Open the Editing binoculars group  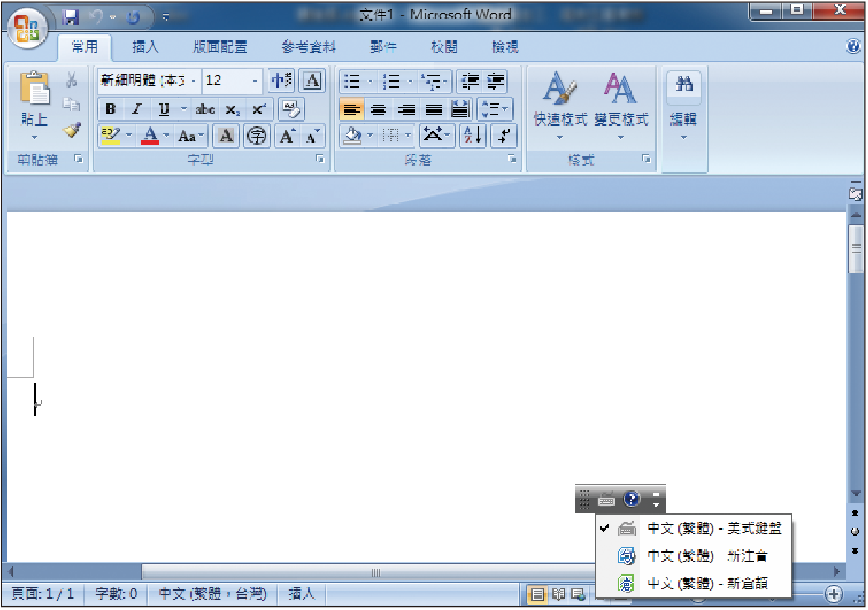click(x=684, y=106)
